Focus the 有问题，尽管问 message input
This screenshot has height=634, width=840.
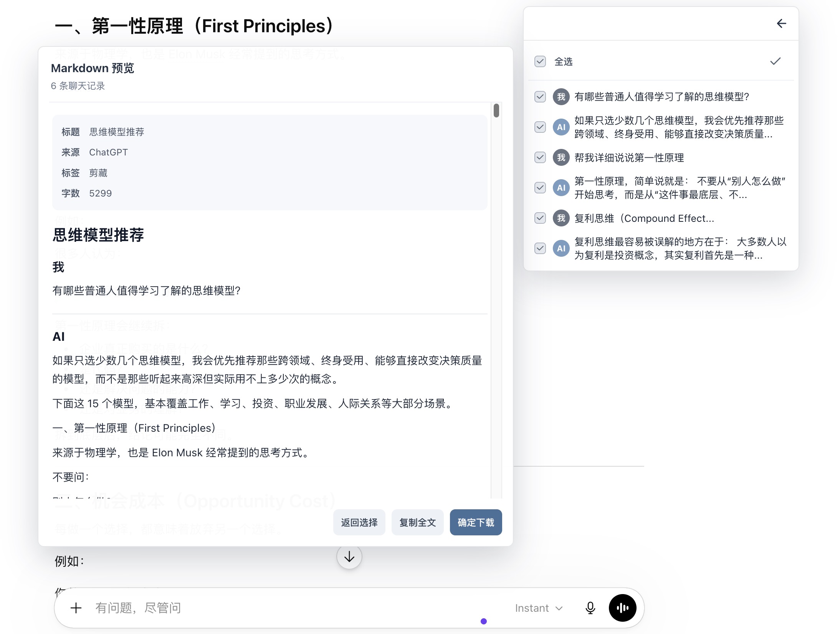(x=299, y=608)
